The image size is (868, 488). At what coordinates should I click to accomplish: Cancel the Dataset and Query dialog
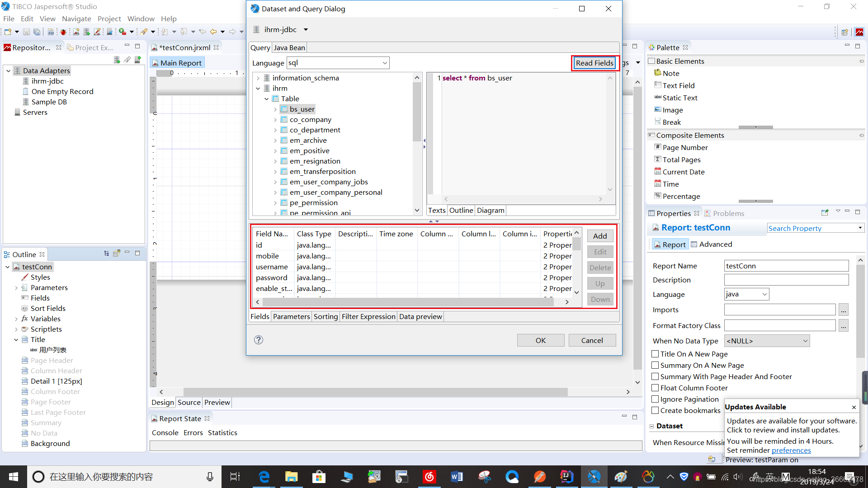coord(592,340)
